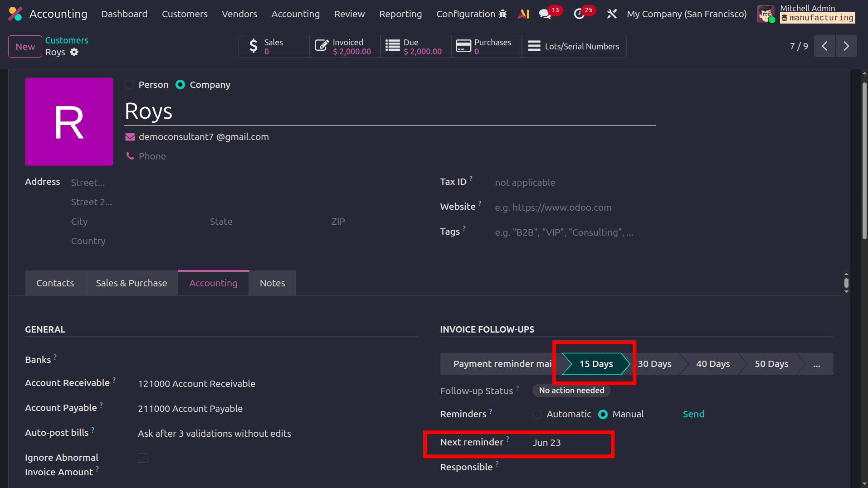Click the ZIP input field
This screenshot has width=868, height=488.
338,222
